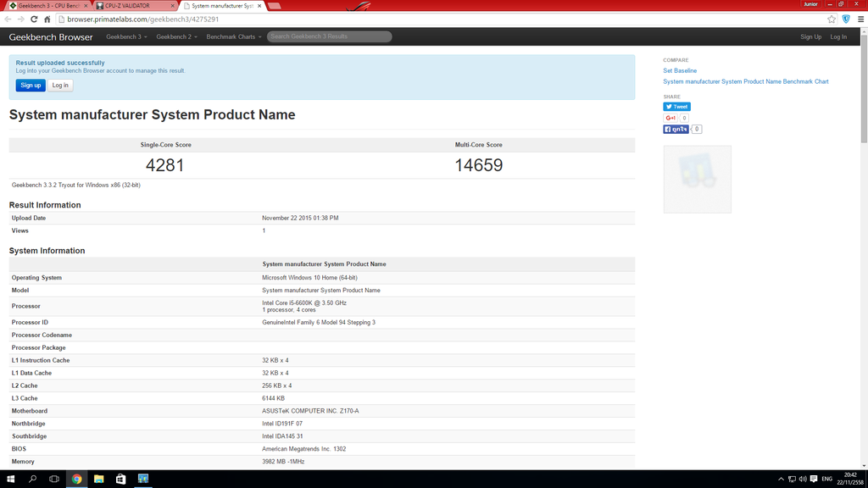Open the Chrome hamburger menu
Viewport: 868px width, 488px height.
(x=860, y=19)
